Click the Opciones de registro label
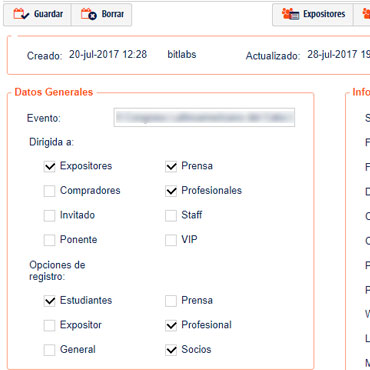 click(x=57, y=271)
